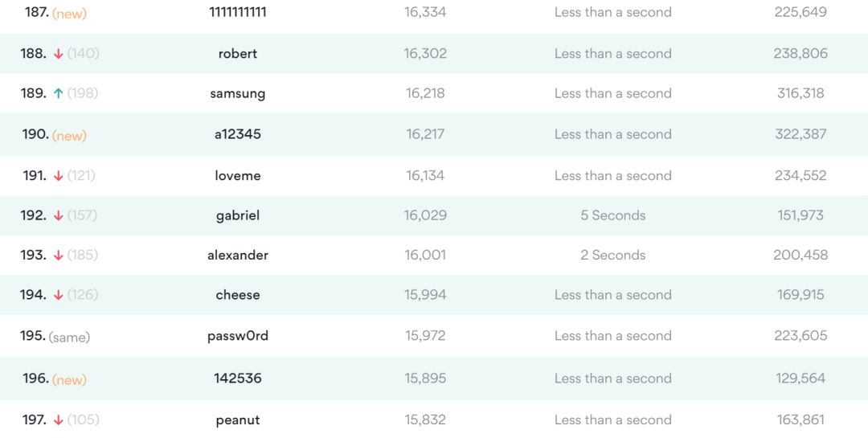Click the password '142536' entry

(x=238, y=378)
